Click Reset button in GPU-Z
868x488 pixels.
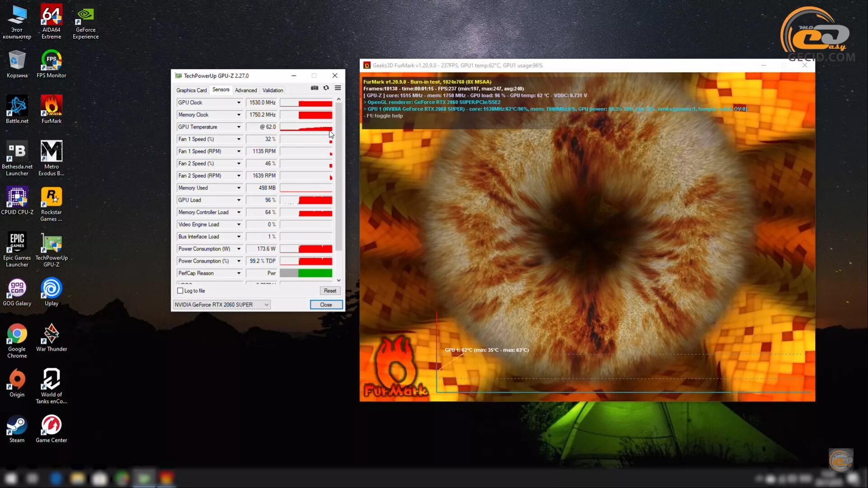pos(330,291)
